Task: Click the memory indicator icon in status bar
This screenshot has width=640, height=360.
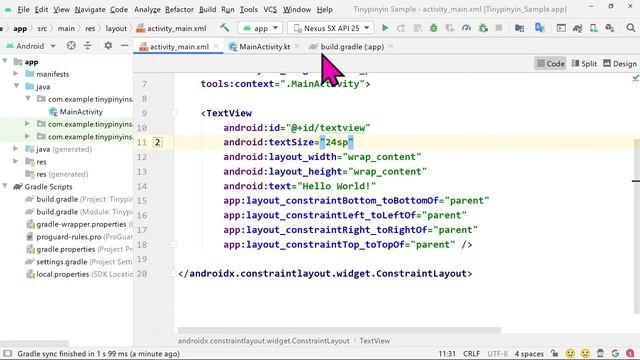Action: pos(600,353)
